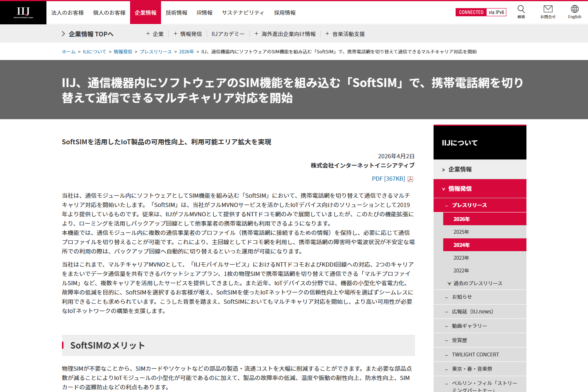This screenshot has height=392, width=588.
Task: Click the 情報発信 breadcrumb link
Action: pyautogui.click(x=123, y=51)
